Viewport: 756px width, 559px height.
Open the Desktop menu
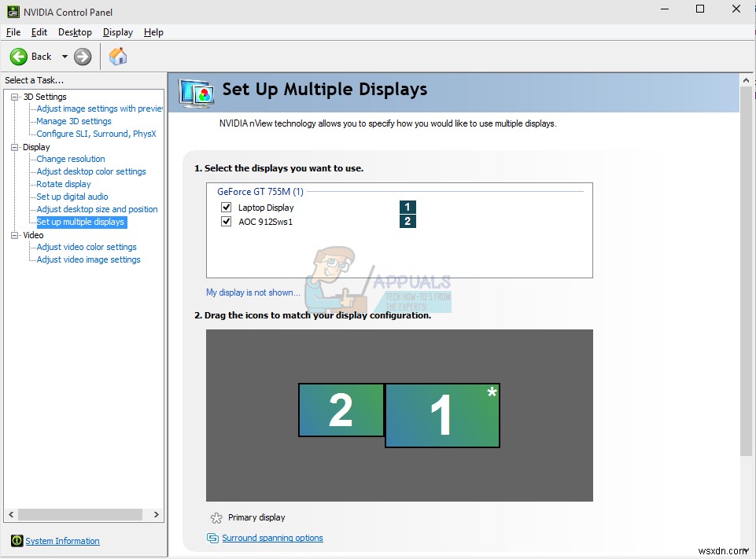pos(75,32)
